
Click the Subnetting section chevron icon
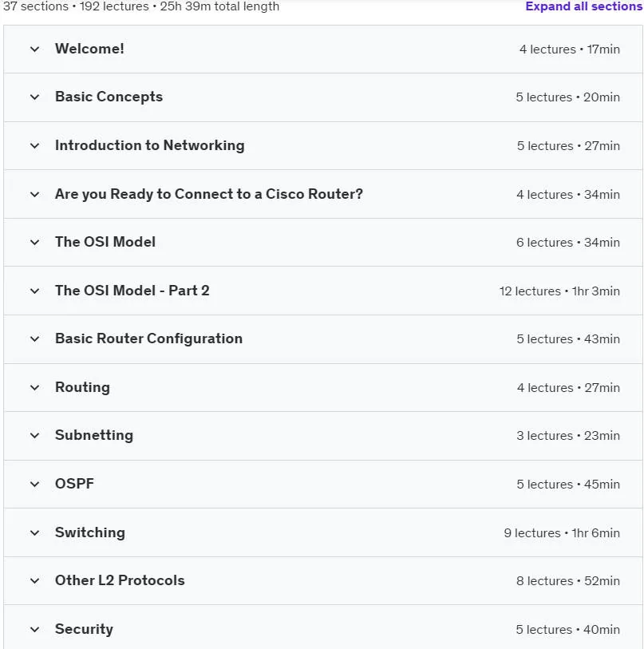click(x=35, y=435)
